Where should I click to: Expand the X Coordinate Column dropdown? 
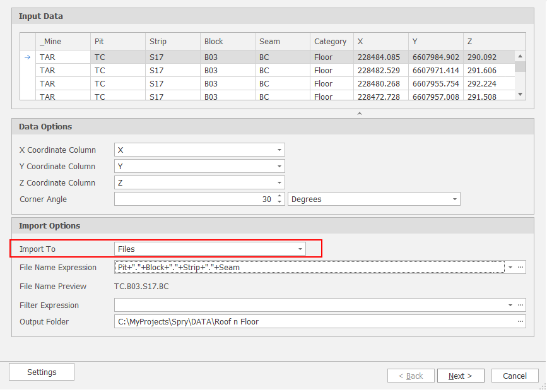click(x=279, y=150)
